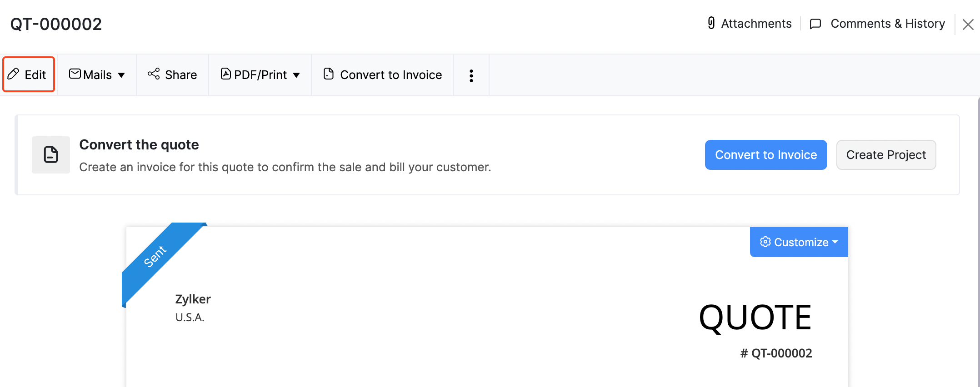Open Comments & History link
Screen dimensions: 980x387
pyautogui.click(x=887, y=24)
